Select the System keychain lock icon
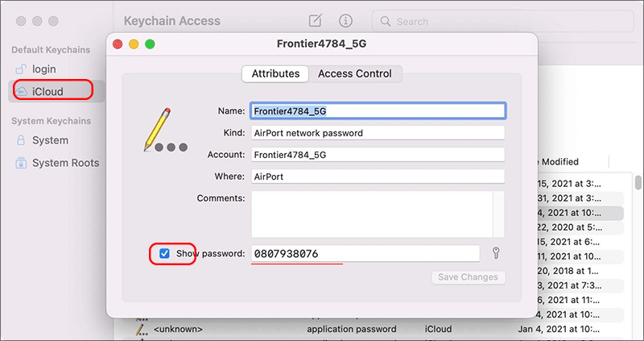The width and height of the screenshot is (644, 341). point(21,140)
